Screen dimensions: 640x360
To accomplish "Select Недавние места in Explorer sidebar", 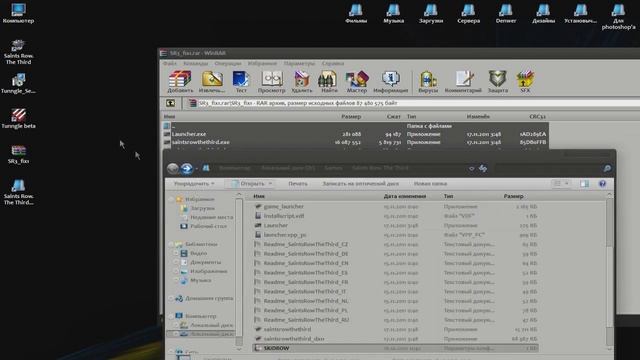I will [x=211, y=217].
